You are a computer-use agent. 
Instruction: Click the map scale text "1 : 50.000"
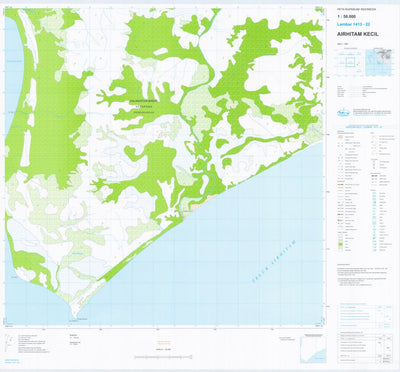point(346,16)
